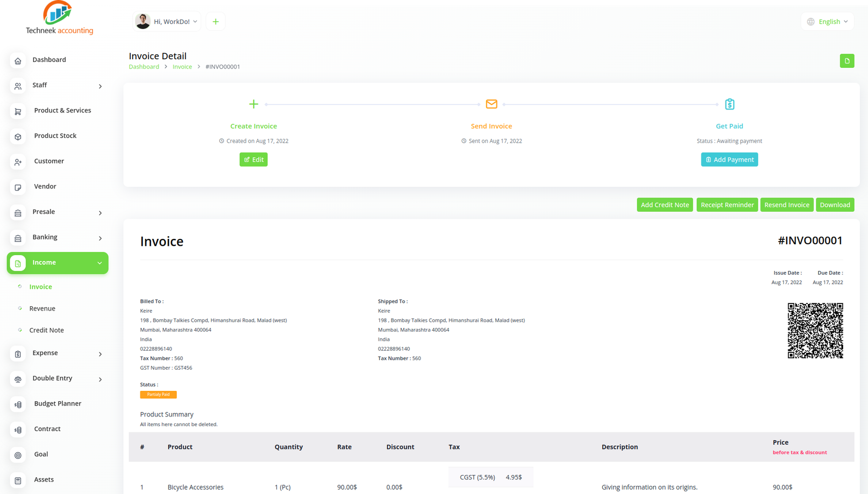Click the Budget Planner icon in sidebar
The image size is (868, 494).
[18, 404]
